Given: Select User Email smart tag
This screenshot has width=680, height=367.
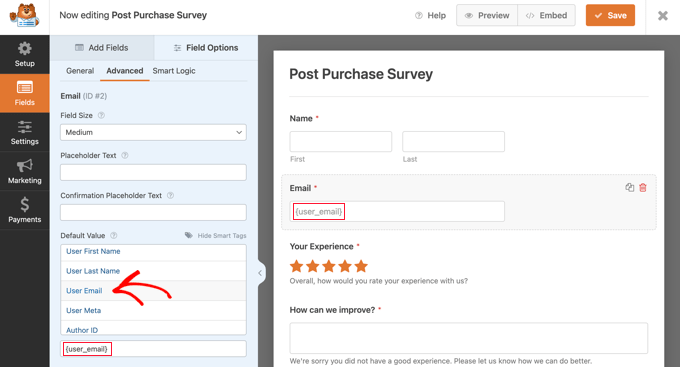Looking at the screenshot, I should [x=153, y=291].
